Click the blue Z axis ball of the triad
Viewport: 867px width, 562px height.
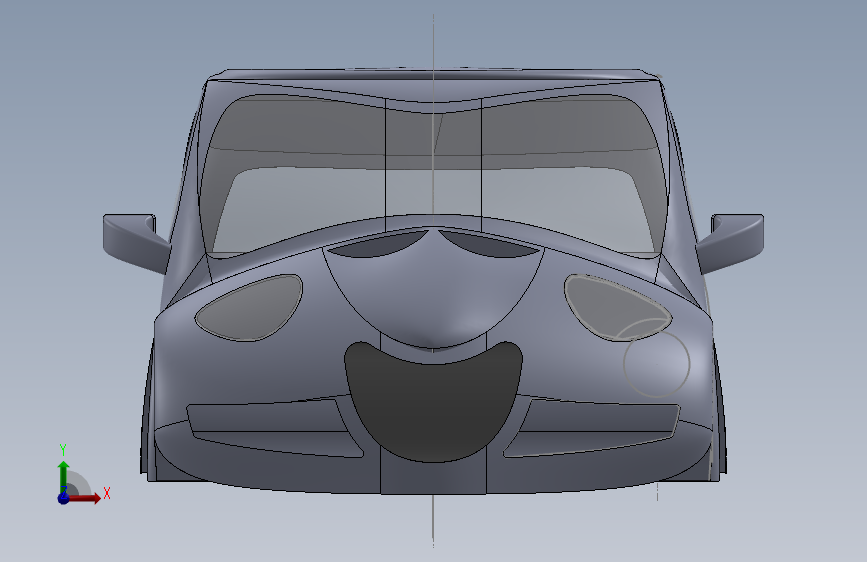click(x=64, y=498)
